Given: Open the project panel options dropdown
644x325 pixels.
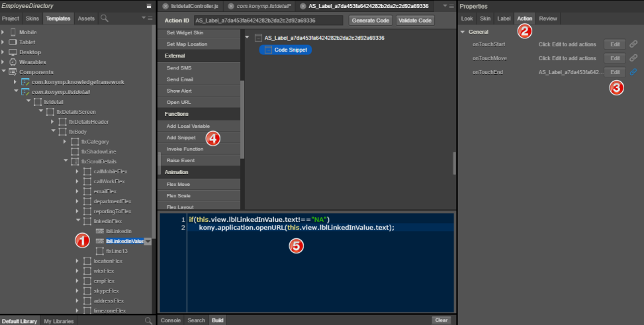Looking at the screenshot, I should tap(144, 18).
